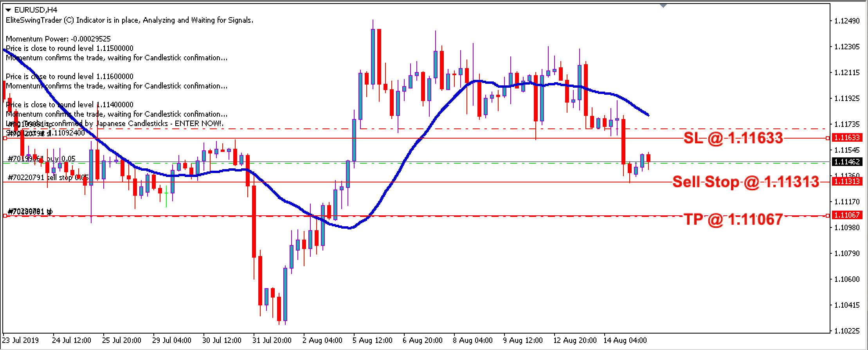Click the right end of the blue moving average

pos(648,115)
